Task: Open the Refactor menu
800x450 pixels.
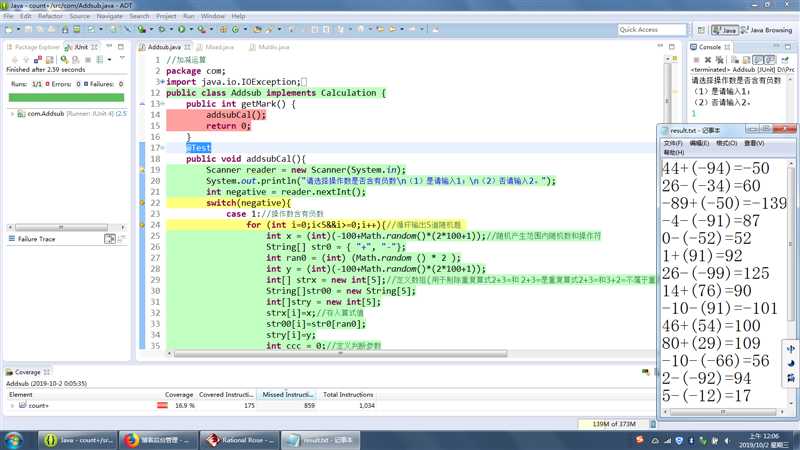Action: click(x=50, y=16)
